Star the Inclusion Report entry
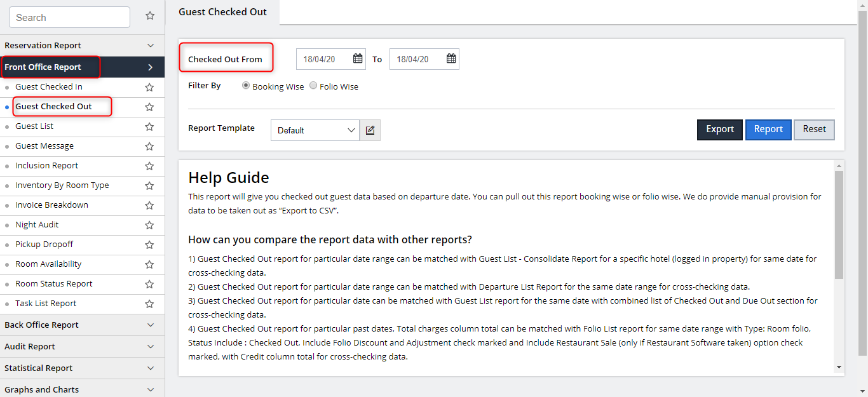This screenshot has width=868, height=397. pyautogui.click(x=149, y=166)
